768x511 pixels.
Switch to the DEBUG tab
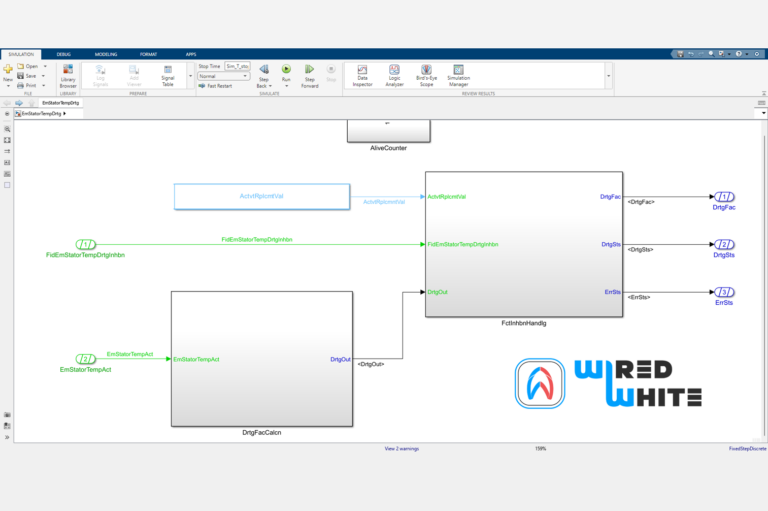click(64, 54)
